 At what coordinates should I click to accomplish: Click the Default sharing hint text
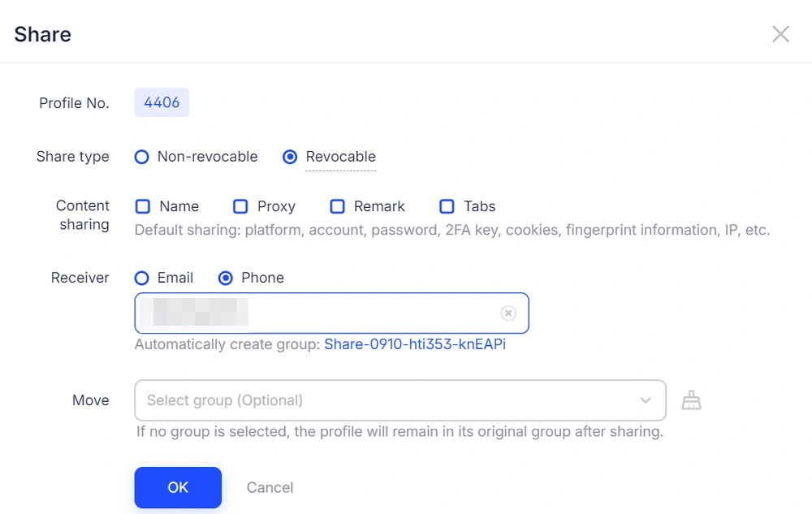point(452,230)
